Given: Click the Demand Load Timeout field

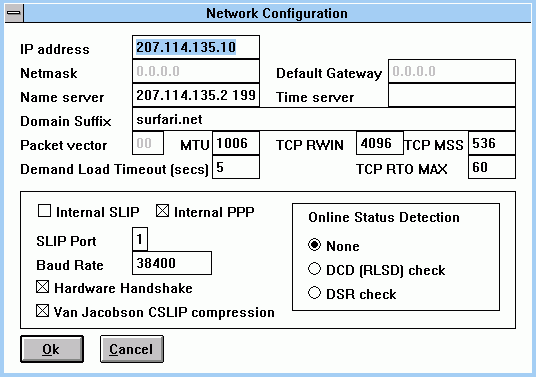Looking at the screenshot, I should click(236, 167).
